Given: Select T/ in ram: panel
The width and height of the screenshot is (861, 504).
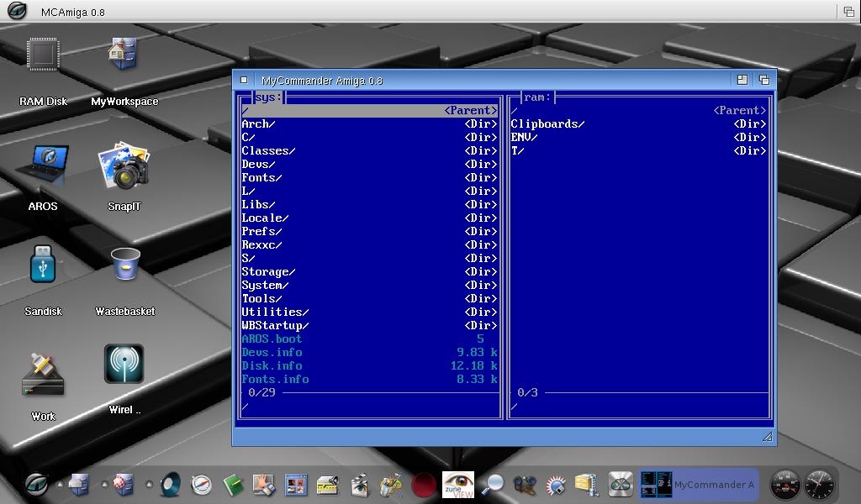Looking at the screenshot, I should click(x=639, y=151).
